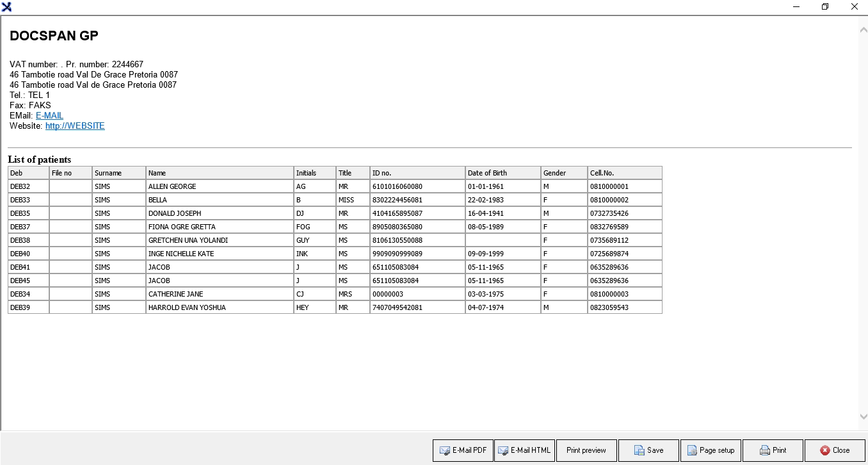Click the Save floppy disk icon
Viewport: 868px width, 465px height.
(x=639, y=451)
